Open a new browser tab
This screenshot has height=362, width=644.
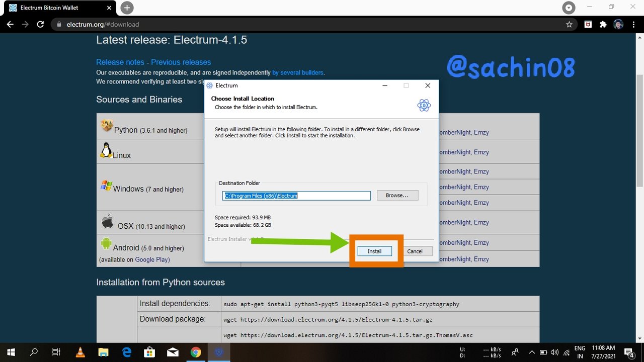[x=127, y=8]
